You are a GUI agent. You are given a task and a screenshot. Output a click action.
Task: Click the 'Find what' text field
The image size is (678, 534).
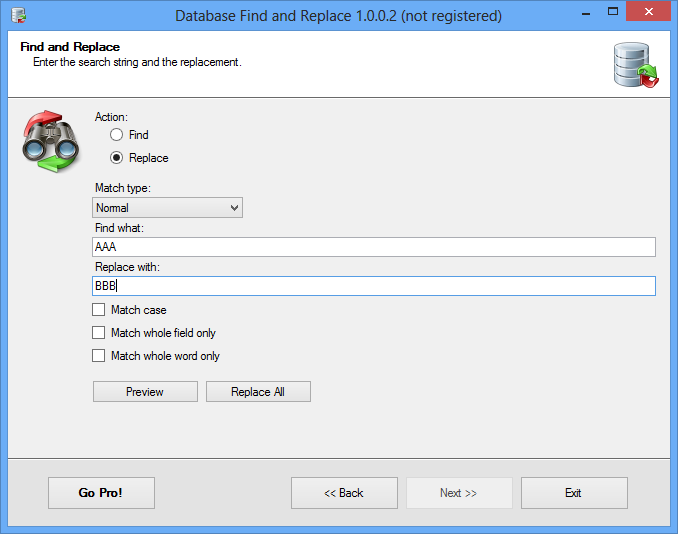373,247
